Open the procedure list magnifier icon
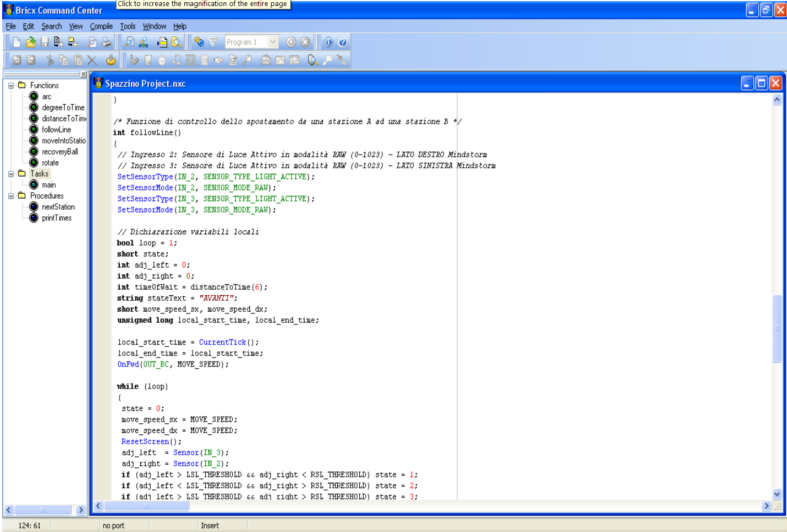The height and width of the screenshot is (532, 787). coord(177,42)
